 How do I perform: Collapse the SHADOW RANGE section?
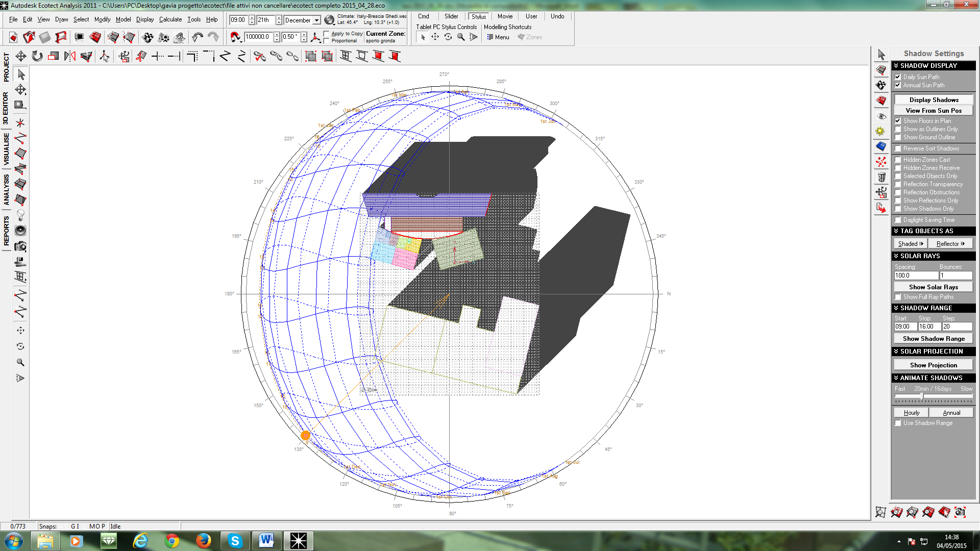point(896,308)
